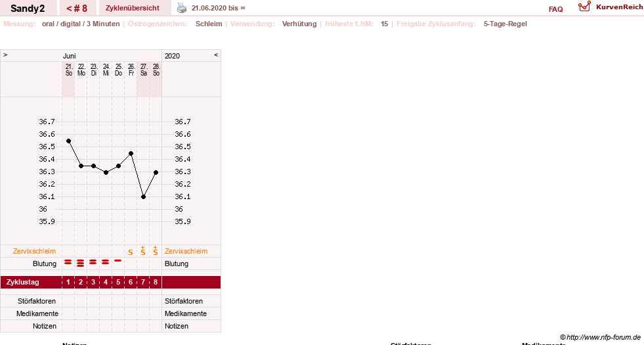Click cycle day 3 cell
644x345 pixels.
click(x=93, y=283)
